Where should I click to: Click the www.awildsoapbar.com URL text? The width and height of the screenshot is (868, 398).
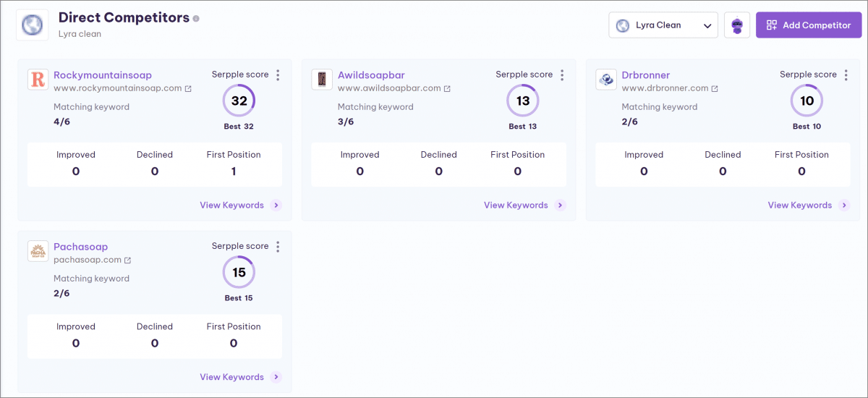389,88
